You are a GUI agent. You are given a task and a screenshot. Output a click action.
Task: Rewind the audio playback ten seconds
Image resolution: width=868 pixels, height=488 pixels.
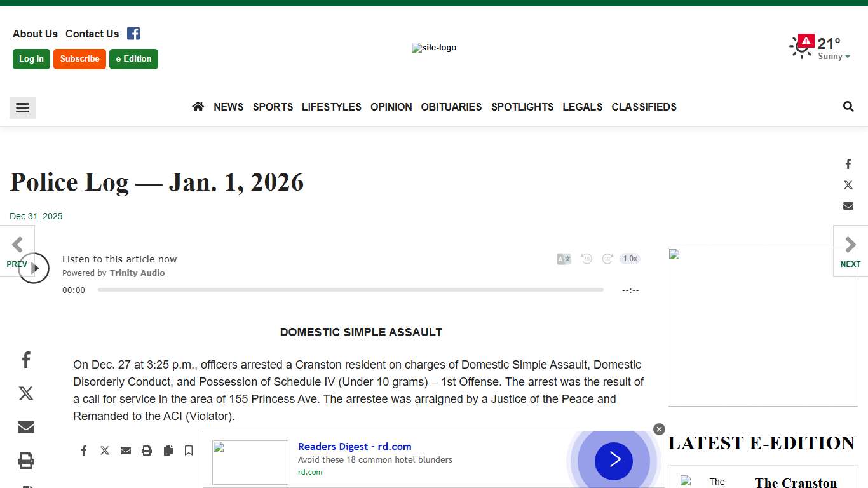pyautogui.click(x=586, y=259)
